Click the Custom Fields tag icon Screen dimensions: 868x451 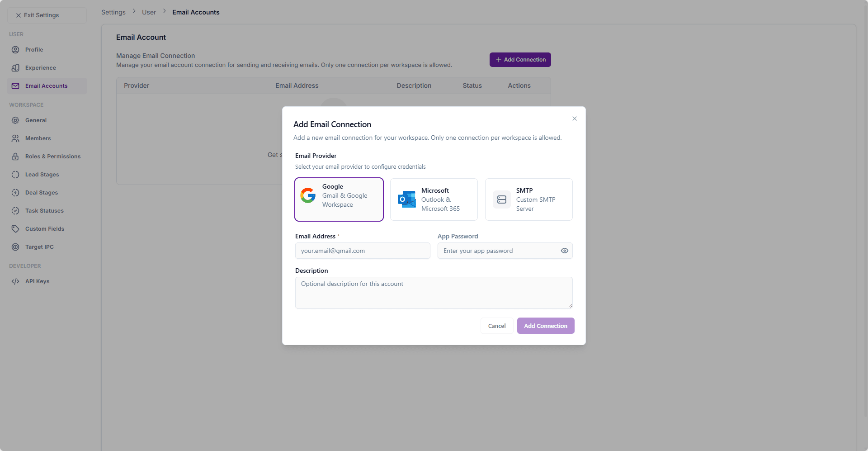click(x=15, y=229)
